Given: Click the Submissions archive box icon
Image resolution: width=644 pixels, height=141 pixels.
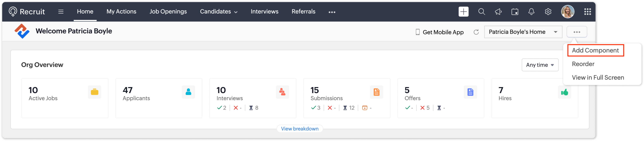Looking at the screenshot, I should coord(365,108).
